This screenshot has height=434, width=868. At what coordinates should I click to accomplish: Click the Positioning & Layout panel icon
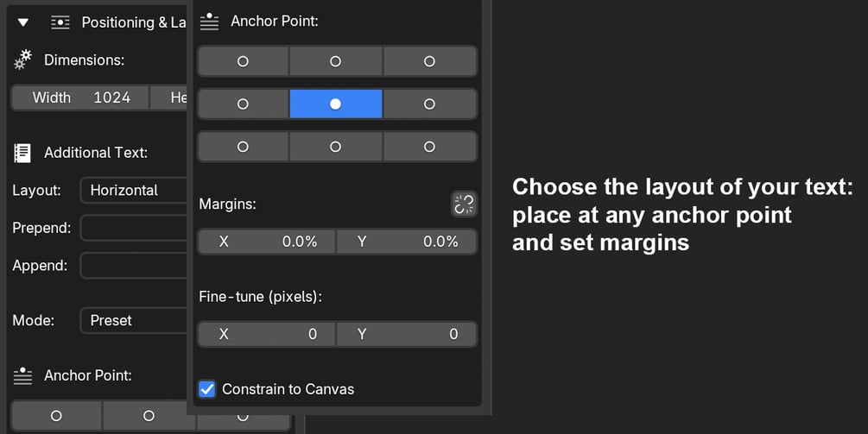60,22
